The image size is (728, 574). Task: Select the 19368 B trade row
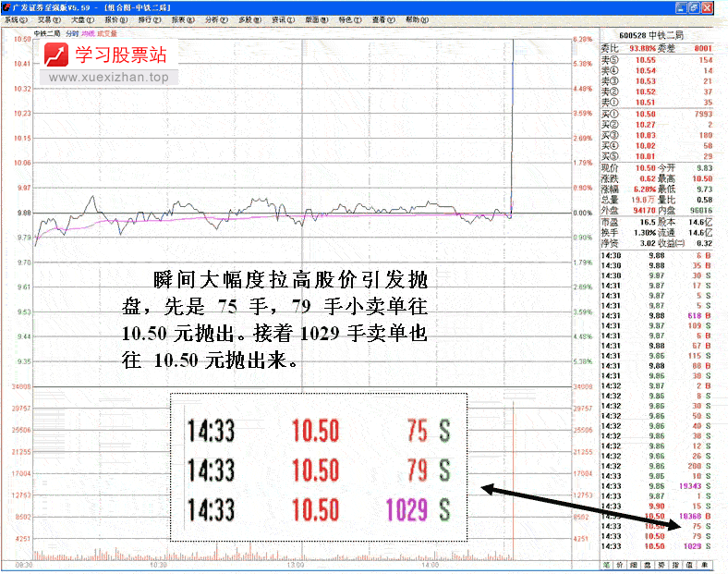[657, 516]
